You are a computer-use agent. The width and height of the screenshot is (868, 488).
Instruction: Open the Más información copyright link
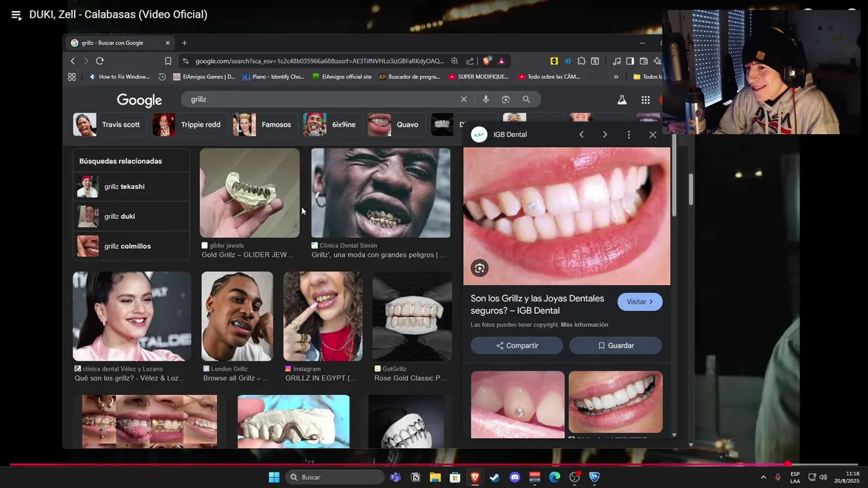[585, 325]
